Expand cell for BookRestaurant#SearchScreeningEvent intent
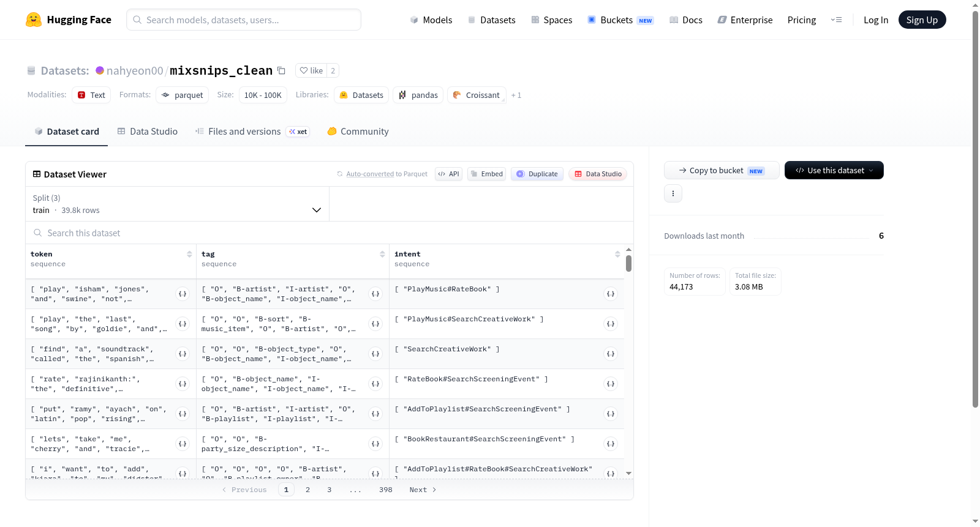 point(611,444)
